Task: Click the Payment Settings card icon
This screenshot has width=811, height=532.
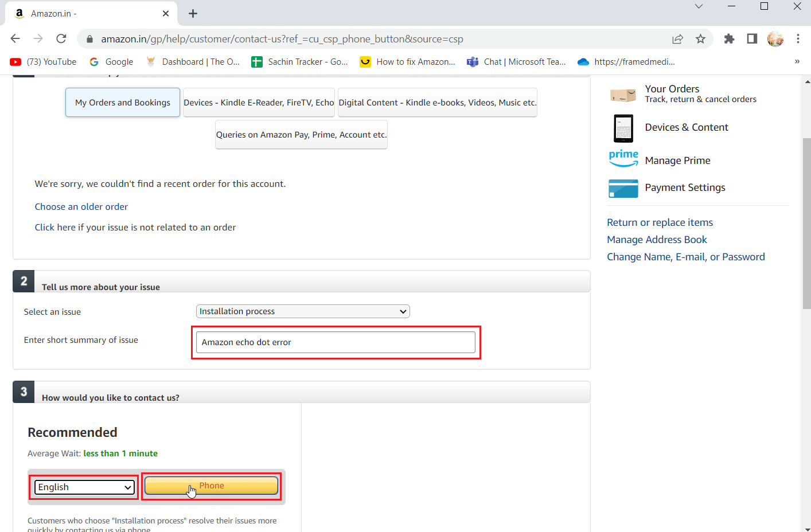Action: (623, 188)
